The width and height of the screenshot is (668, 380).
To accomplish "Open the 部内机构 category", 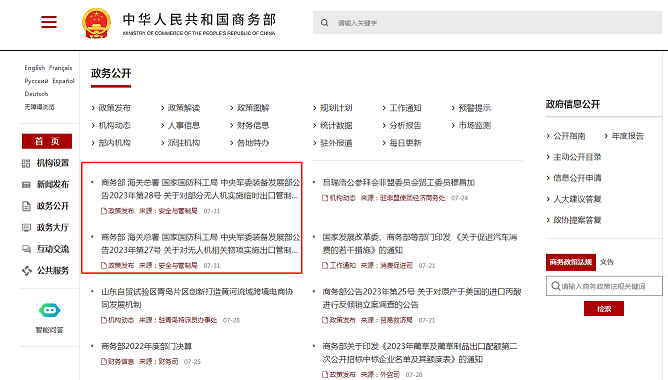I will click(x=115, y=143).
